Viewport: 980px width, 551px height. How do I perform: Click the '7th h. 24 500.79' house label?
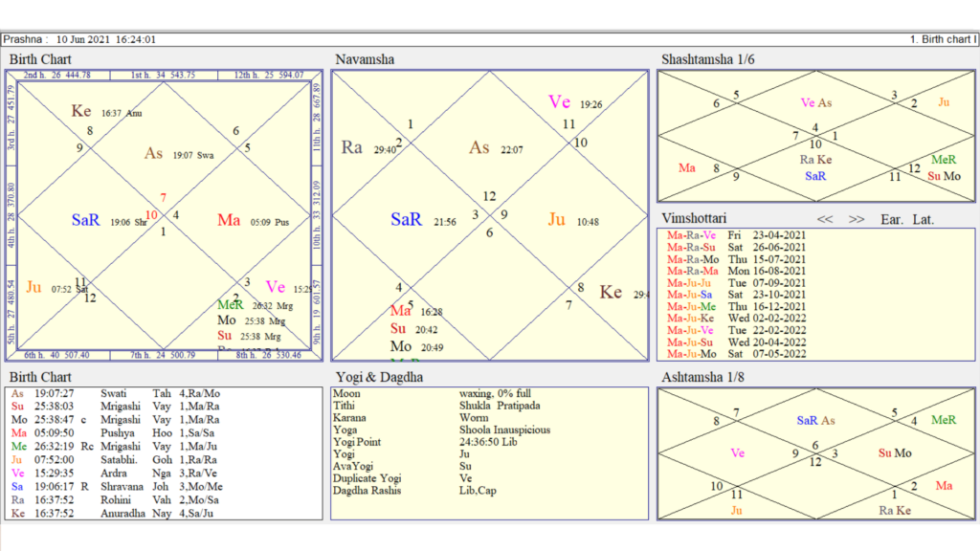pos(163,355)
